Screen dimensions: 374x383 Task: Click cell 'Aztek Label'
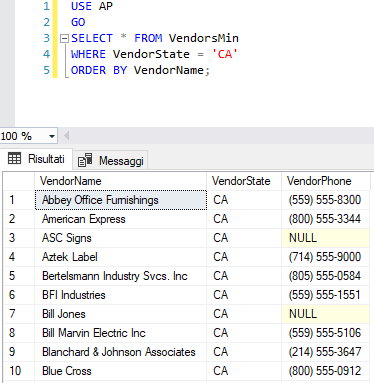[121, 257]
